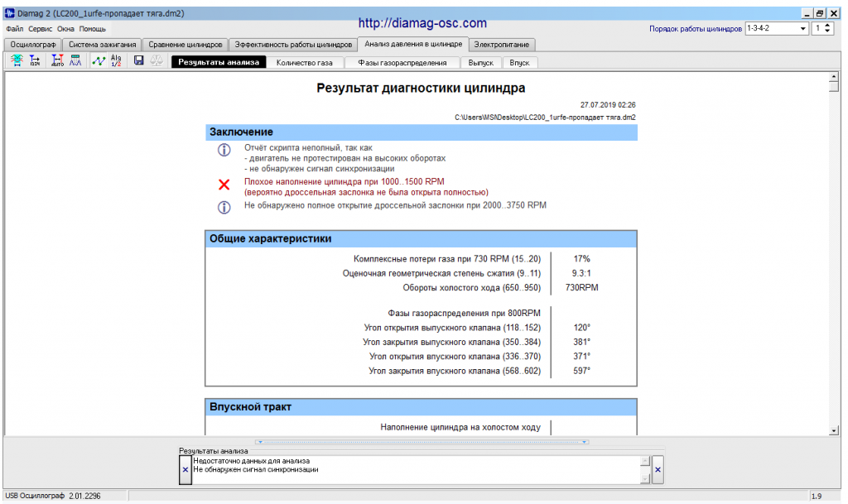Click the 730RPM idle speed value
Image resolution: width=848 pixels, height=504 pixels.
(581, 287)
